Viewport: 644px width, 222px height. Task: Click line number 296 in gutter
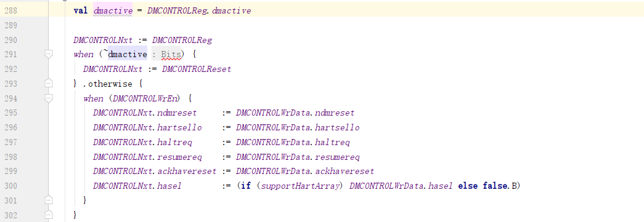tap(10, 128)
